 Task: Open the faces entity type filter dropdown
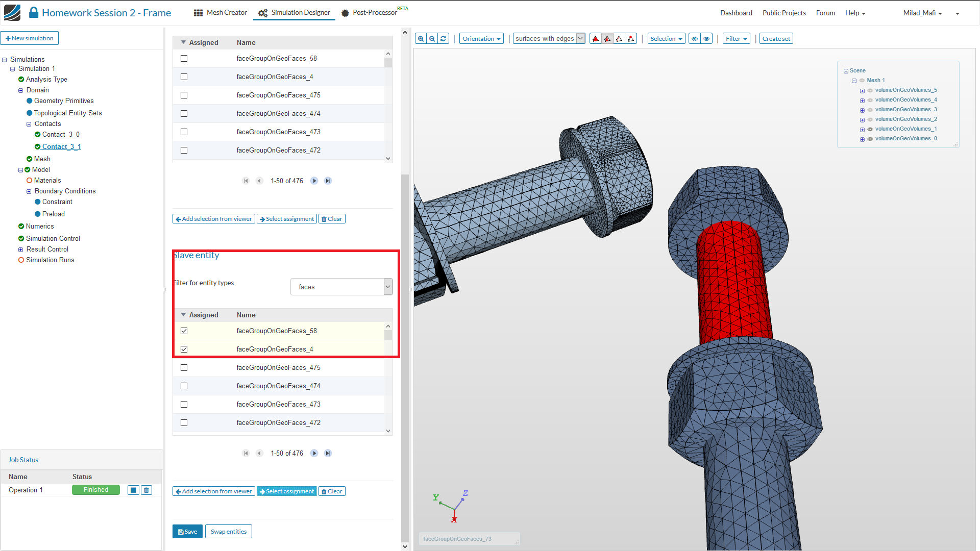tap(341, 287)
